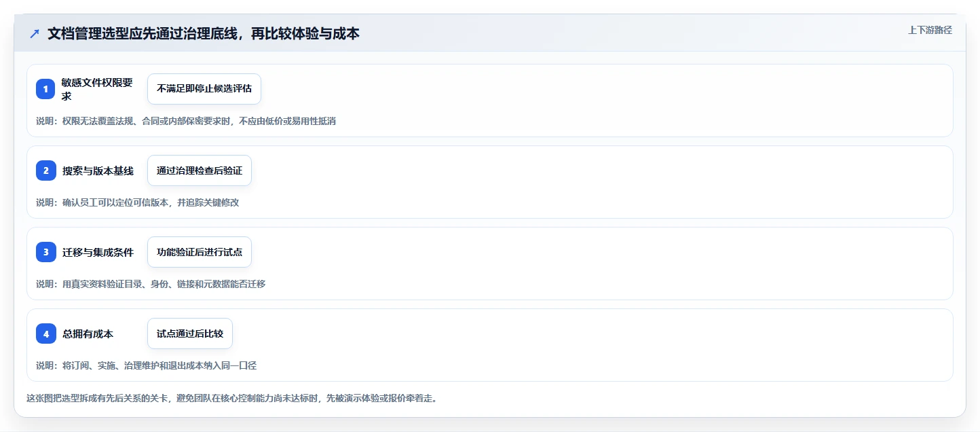Select step number 3 badge
980x432 pixels.
(x=45, y=252)
